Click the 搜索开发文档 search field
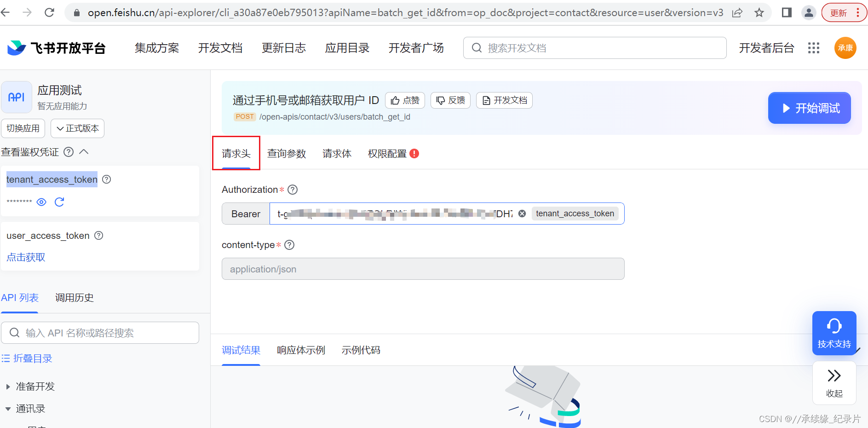The image size is (868, 428). click(x=595, y=48)
